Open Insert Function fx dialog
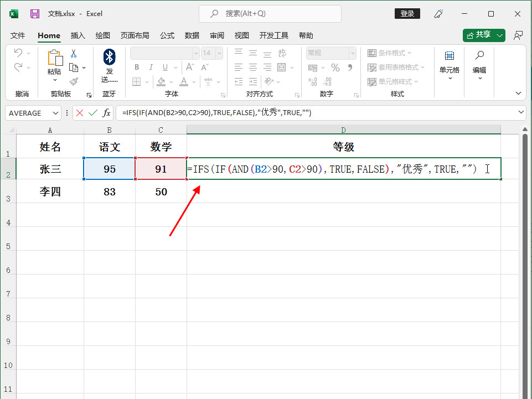This screenshot has height=399, width=532. pos(106,113)
